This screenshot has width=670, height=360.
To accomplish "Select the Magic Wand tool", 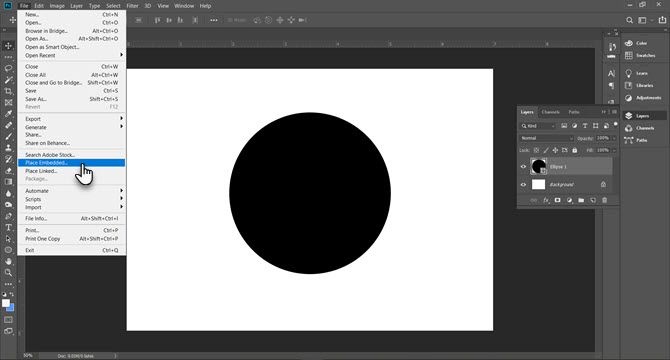I will tap(8, 80).
